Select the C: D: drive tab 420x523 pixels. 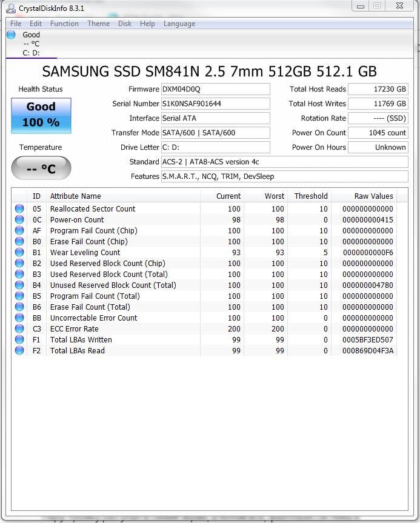click(x=31, y=53)
